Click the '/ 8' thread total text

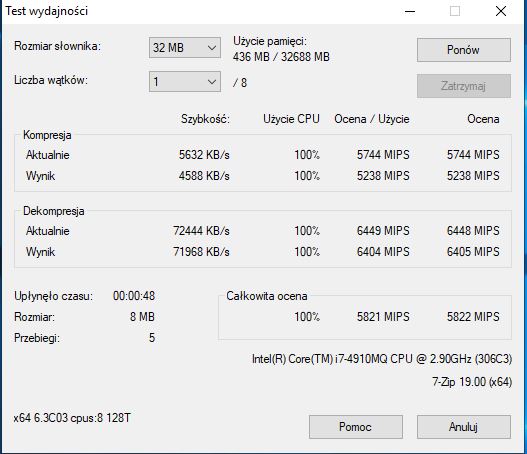[x=240, y=83]
